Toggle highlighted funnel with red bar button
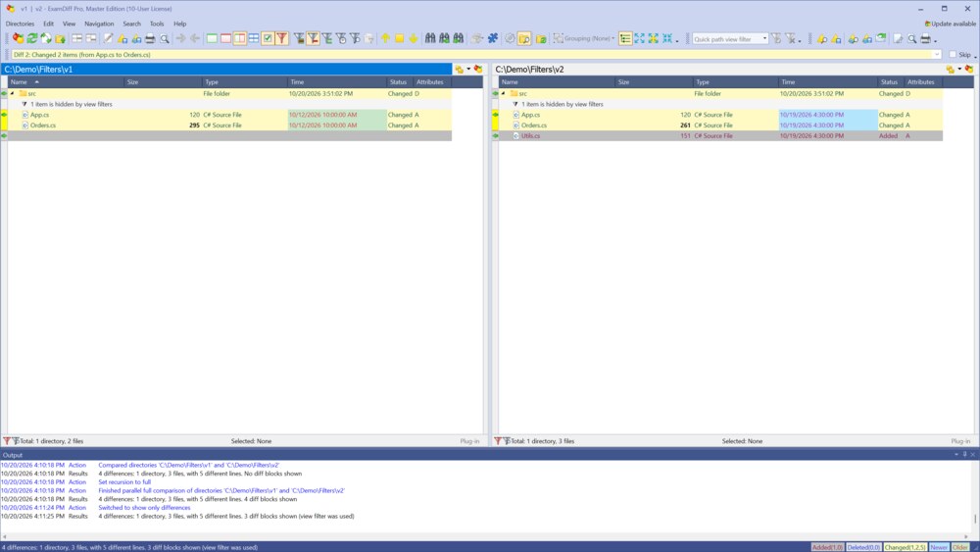This screenshot has width=980, height=552. point(314,39)
